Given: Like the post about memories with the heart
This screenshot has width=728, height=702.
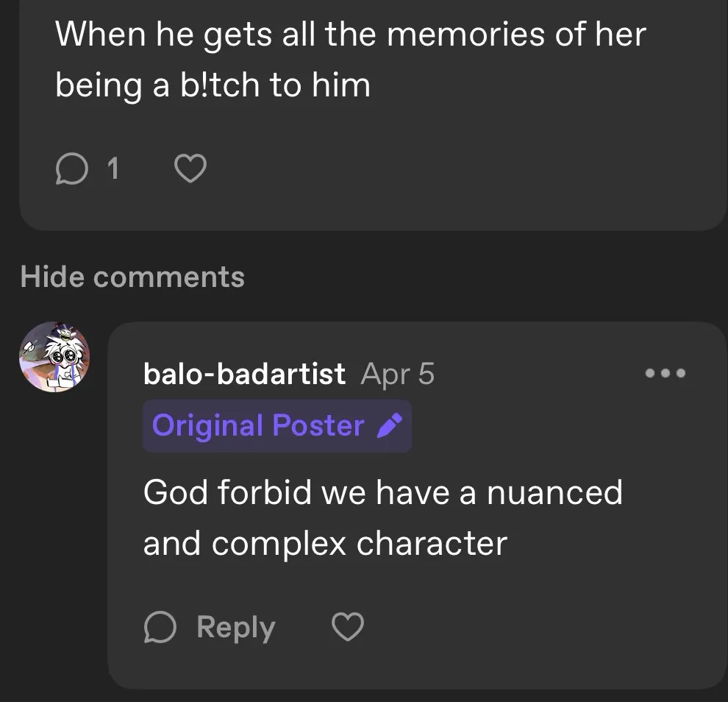Looking at the screenshot, I should (x=190, y=170).
